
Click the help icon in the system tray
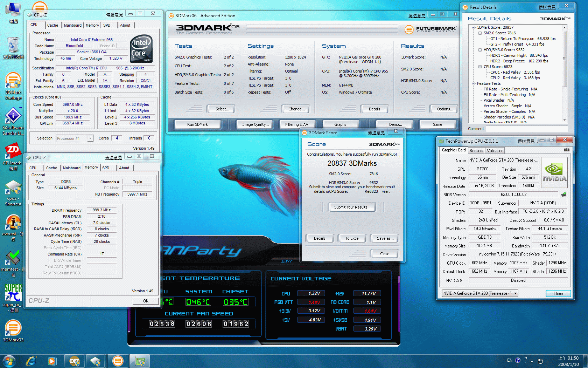(518, 360)
